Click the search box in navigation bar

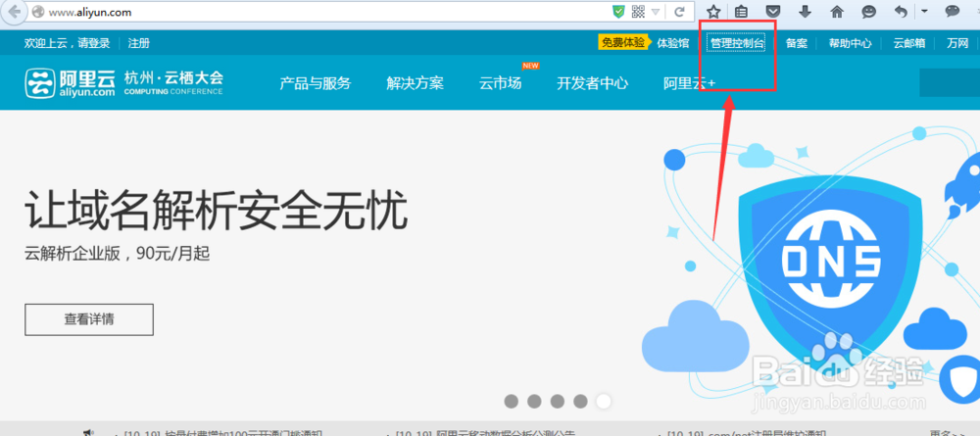950,83
